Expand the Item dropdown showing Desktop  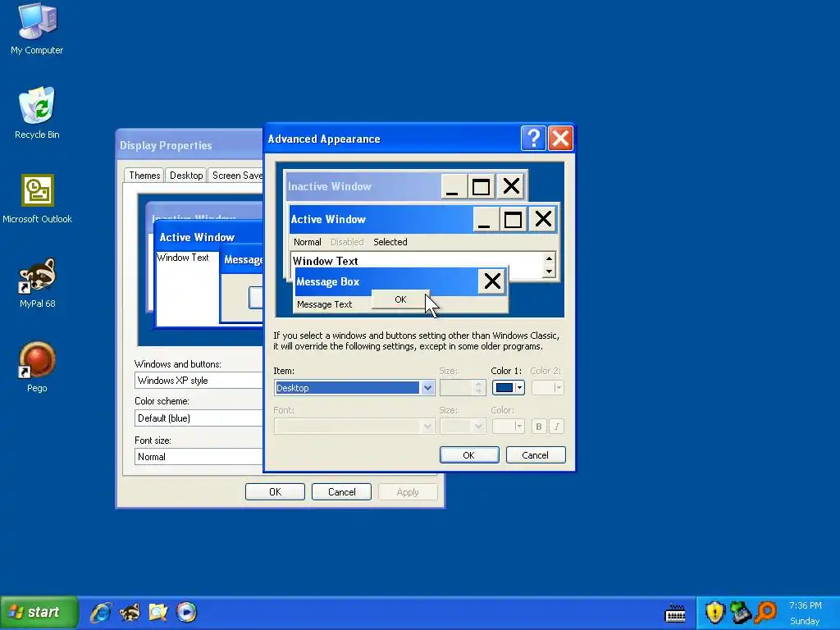(427, 387)
